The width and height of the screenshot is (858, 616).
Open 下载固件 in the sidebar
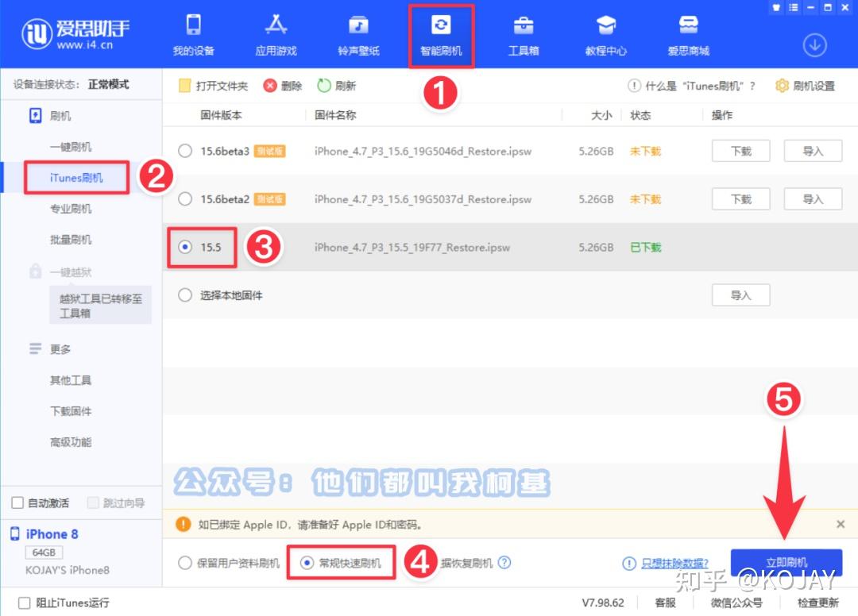point(71,411)
